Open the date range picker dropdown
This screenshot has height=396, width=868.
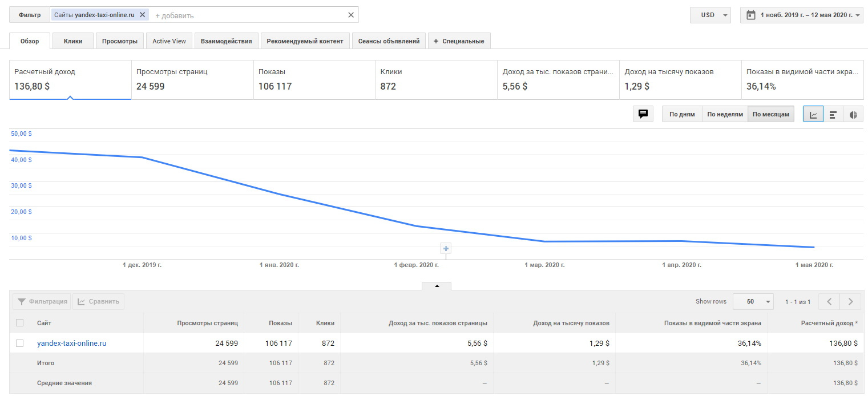click(801, 15)
